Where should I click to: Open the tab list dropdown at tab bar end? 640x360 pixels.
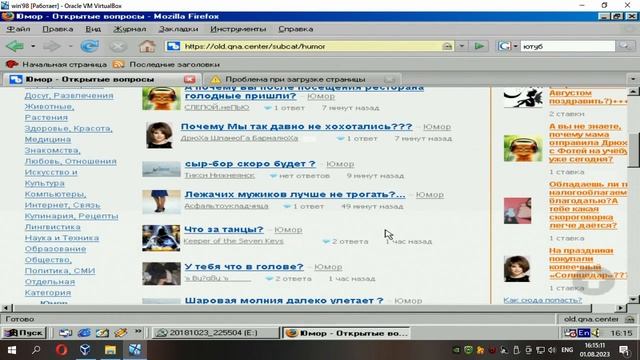click(x=633, y=79)
